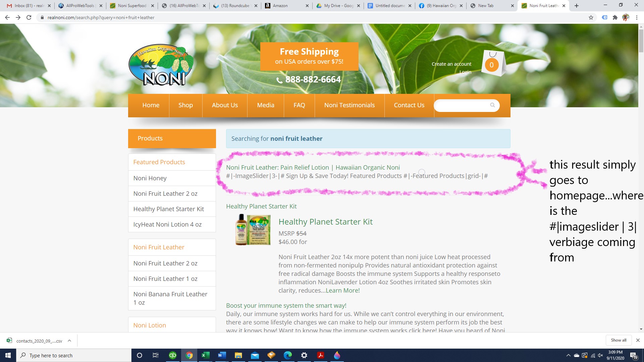Click Show all downloads button
Screen dimensions: 644x362
point(619,340)
